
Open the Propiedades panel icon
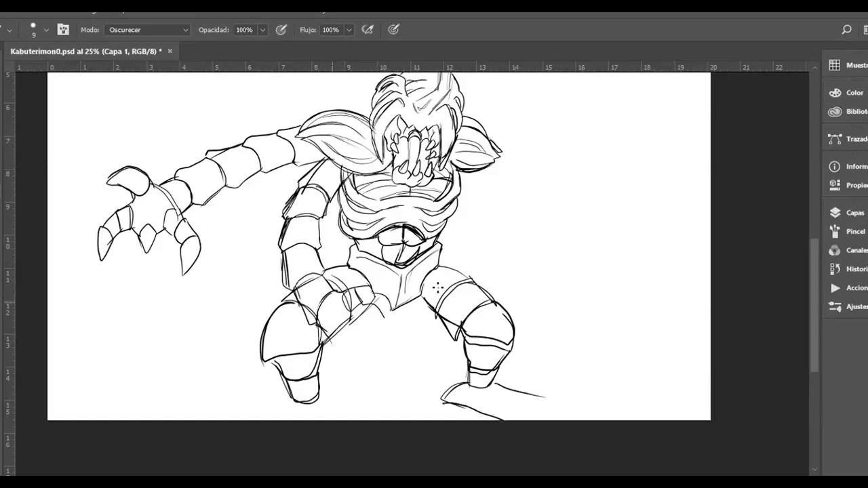(x=835, y=185)
